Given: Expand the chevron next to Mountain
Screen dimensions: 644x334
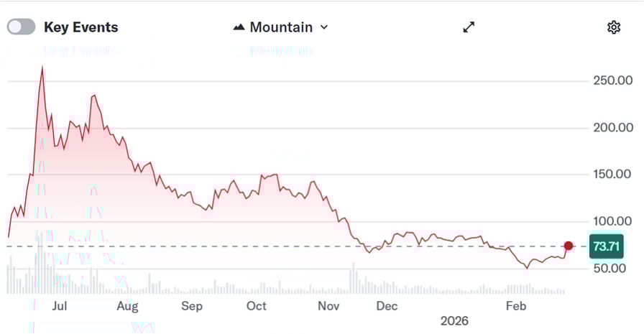Looking at the screenshot, I should pos(324,27).
